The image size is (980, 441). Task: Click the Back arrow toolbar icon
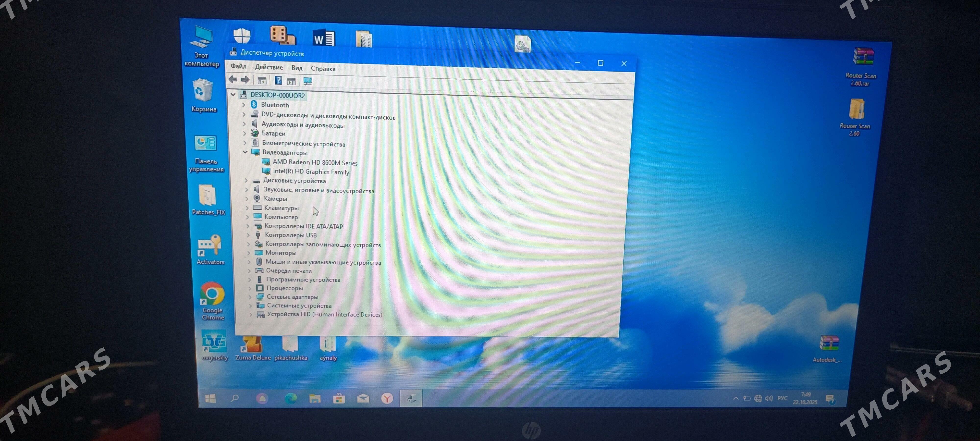(233, 80)
